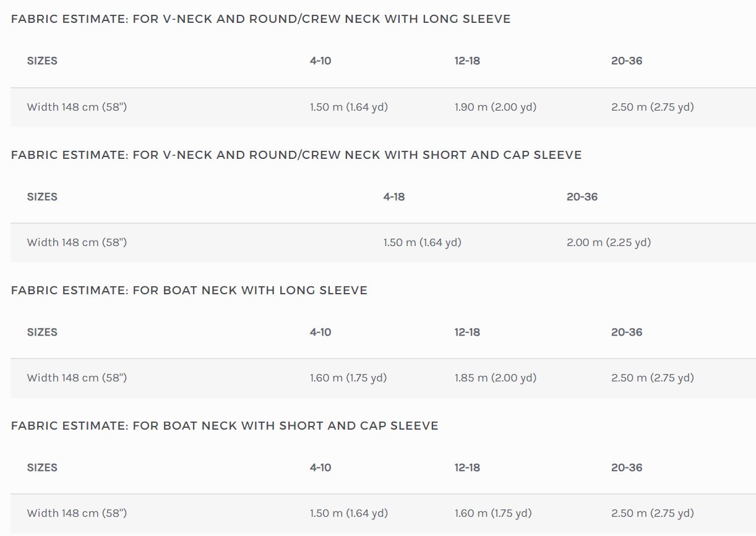Click 1.50 m (1.64 yd) under the 4-18 column
The height and width of the screenshot is (536, 756).
pyautogui.click(x=423, y=242)
